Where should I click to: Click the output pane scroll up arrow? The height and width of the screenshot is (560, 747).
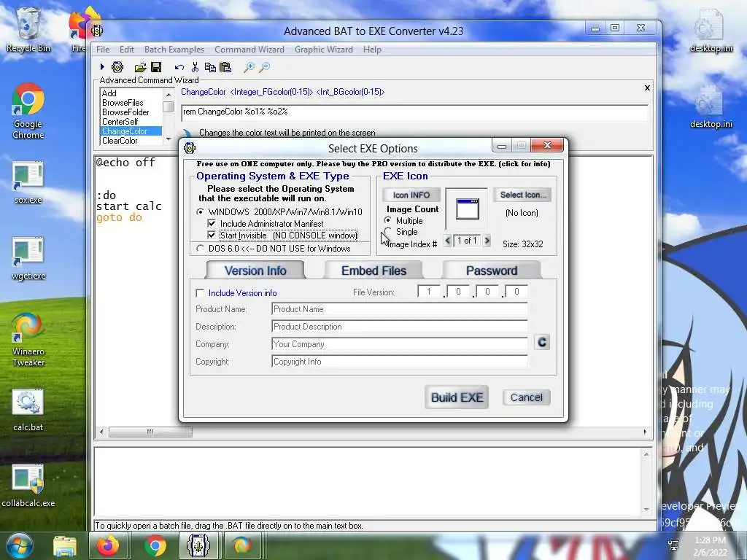click(x=646, y=455)
